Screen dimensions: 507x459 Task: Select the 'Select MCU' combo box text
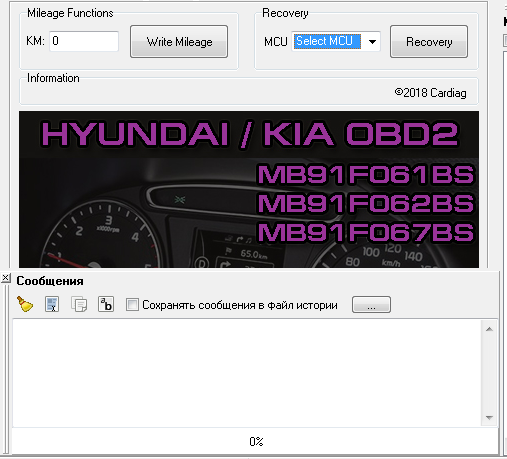click(x=327, y=41)
